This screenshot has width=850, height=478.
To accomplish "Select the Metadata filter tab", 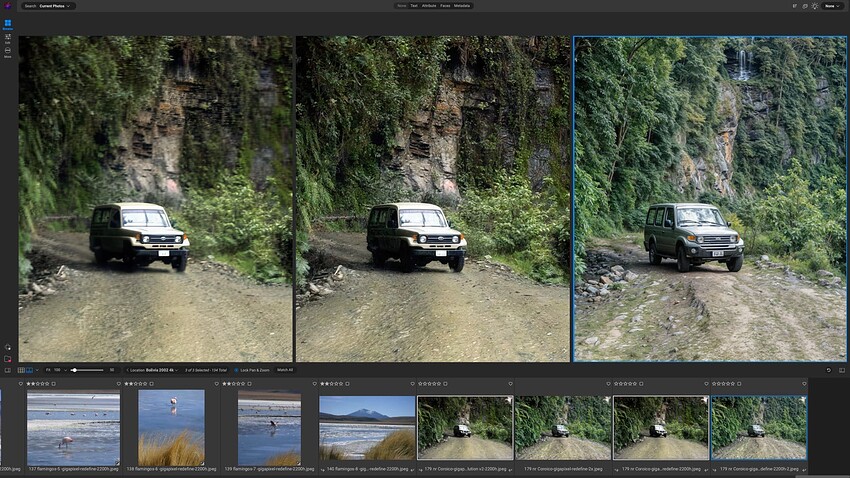I will (x=462, y=6).
